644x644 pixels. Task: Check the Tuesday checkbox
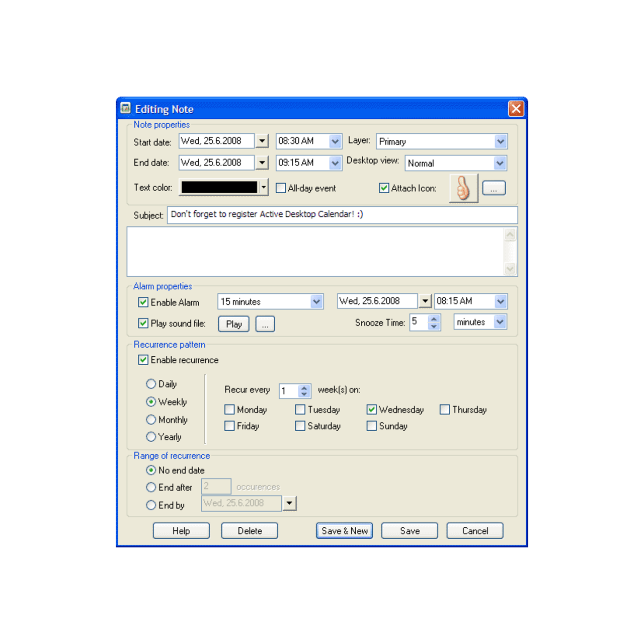pos(300,410)
